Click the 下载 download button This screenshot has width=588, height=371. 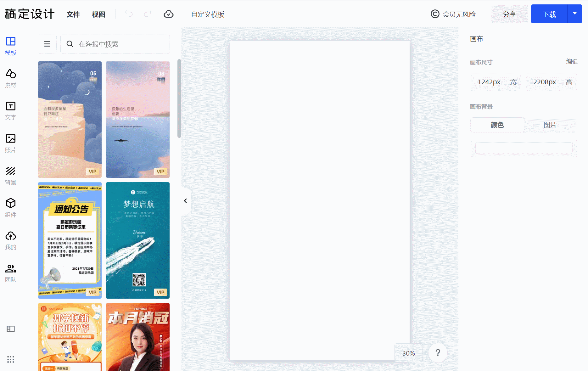click(549, 14)
